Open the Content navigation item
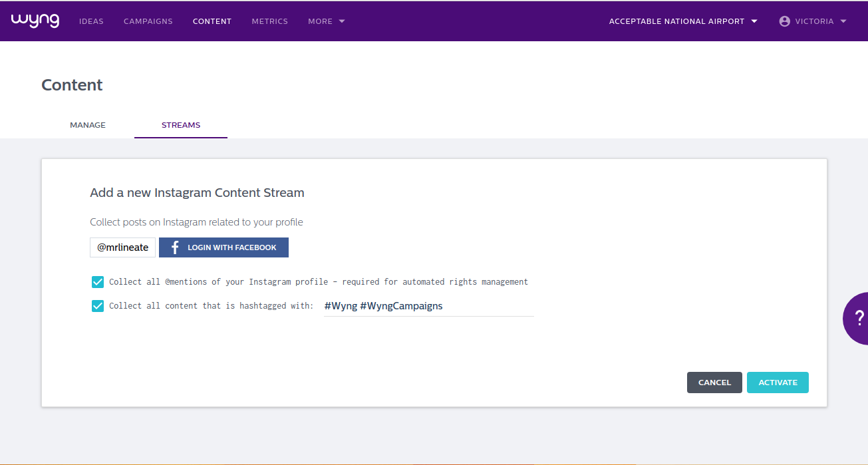Image resolution: width=868 pixels, height=465 pixels. point(212,21)
